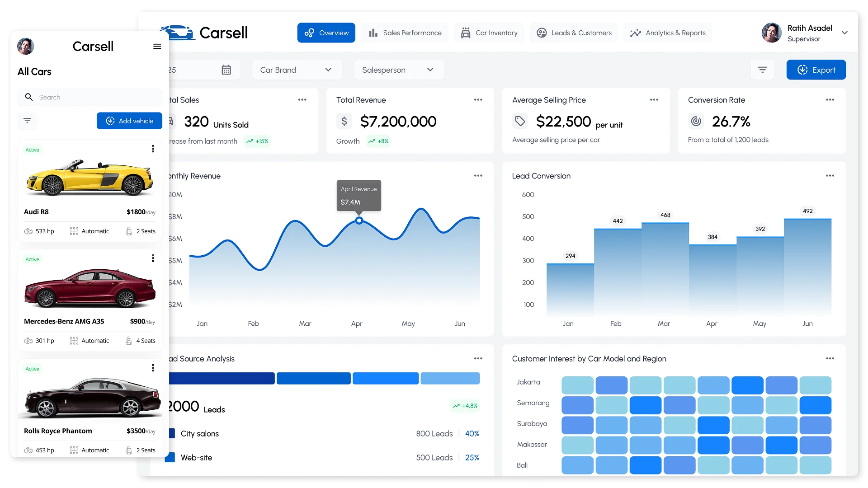Click the Jan bar labeled 294
This screenshot has height=488, width=868.
point(570,289)
